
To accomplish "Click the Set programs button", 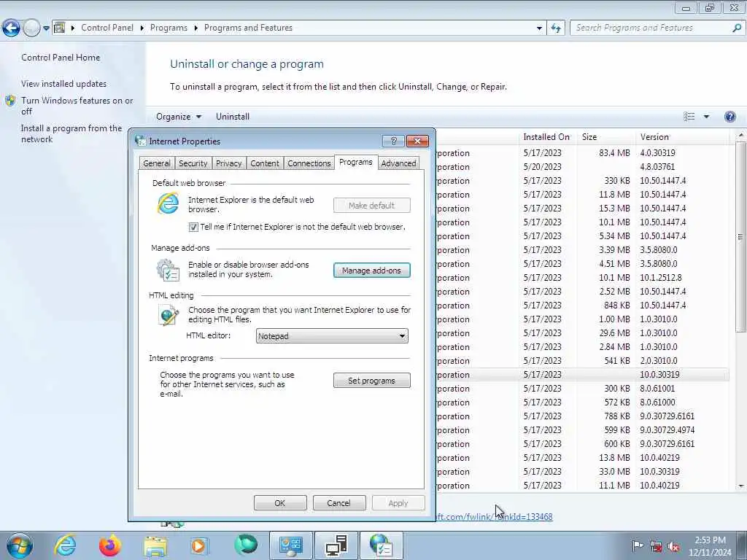I will click(371, 381).
